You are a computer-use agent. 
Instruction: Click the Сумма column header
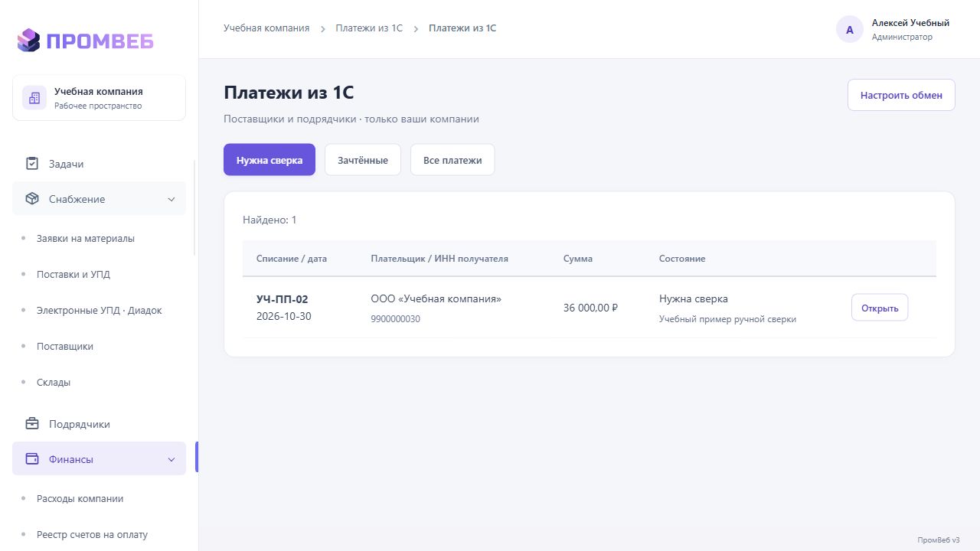coord(578,259)
